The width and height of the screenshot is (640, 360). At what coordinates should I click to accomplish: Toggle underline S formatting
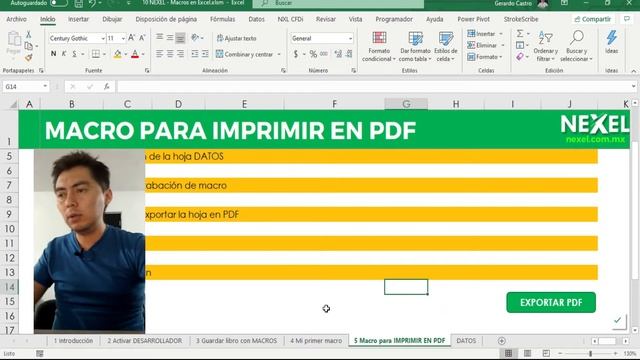click(x=74, y=54)
